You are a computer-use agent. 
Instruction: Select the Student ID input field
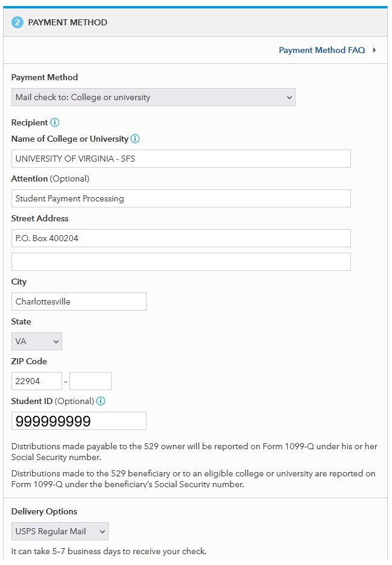79,421
